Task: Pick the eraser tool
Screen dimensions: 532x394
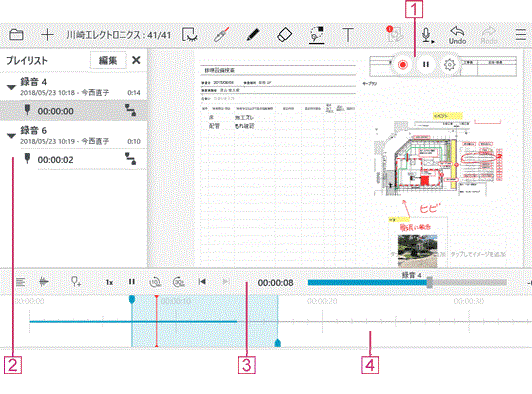Action: coord(284,35)
